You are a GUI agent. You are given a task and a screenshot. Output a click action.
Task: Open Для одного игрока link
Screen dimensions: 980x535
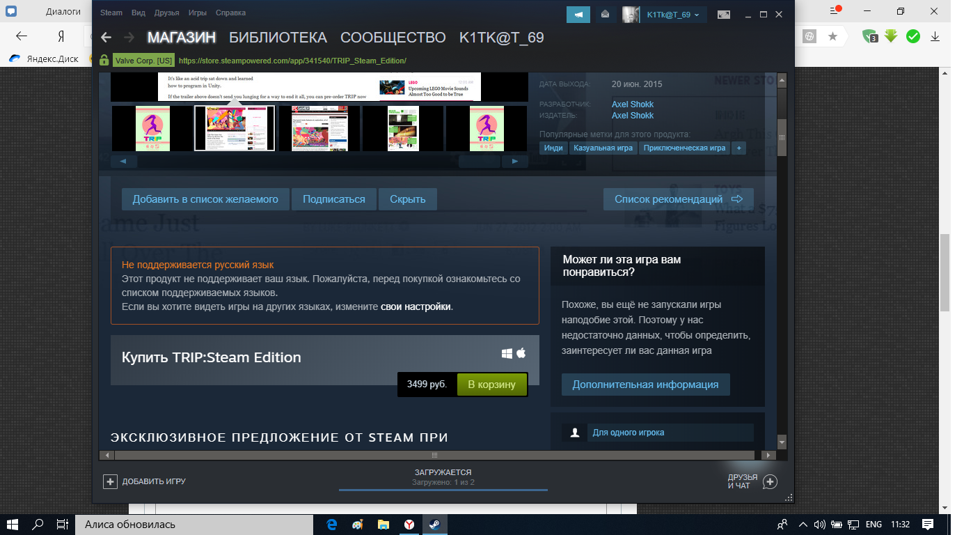628,433
